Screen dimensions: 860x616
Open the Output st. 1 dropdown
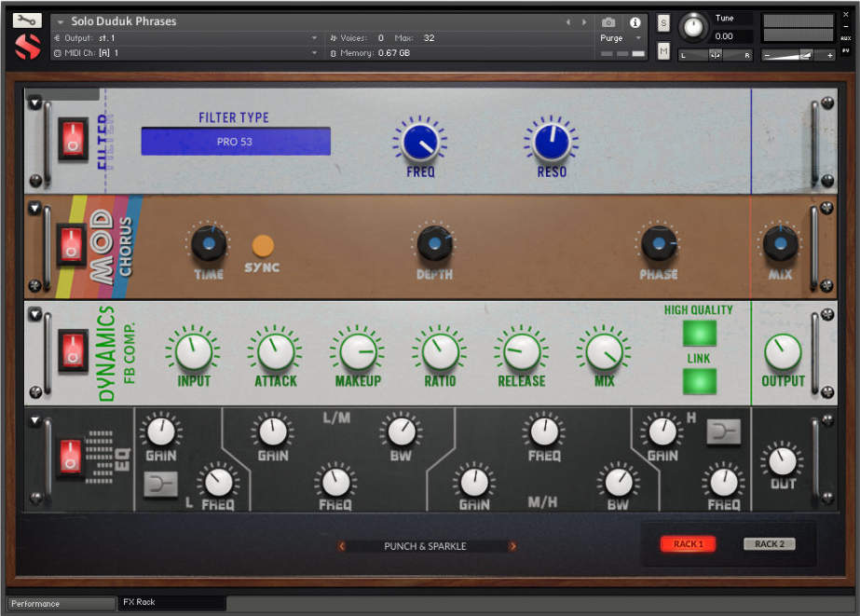tap(186, 38)
